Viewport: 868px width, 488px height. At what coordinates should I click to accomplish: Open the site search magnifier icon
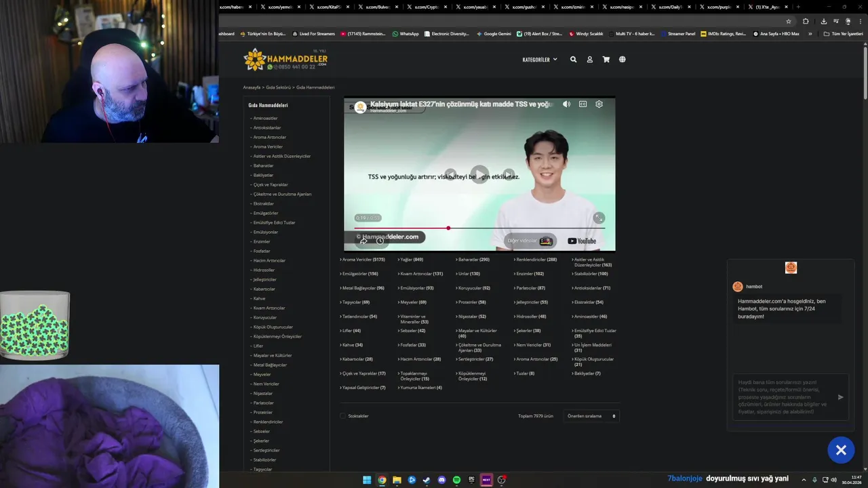pyautogui.click(x=573, y=60)
